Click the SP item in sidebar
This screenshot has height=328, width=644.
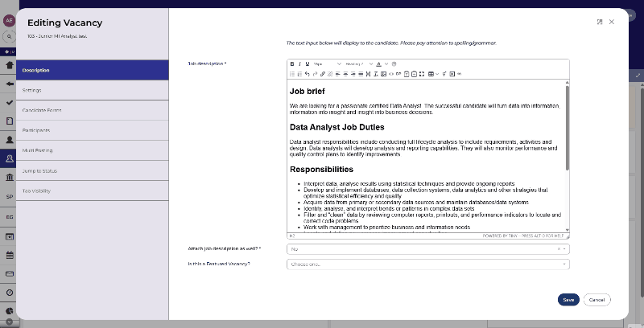tap(10, 197)
